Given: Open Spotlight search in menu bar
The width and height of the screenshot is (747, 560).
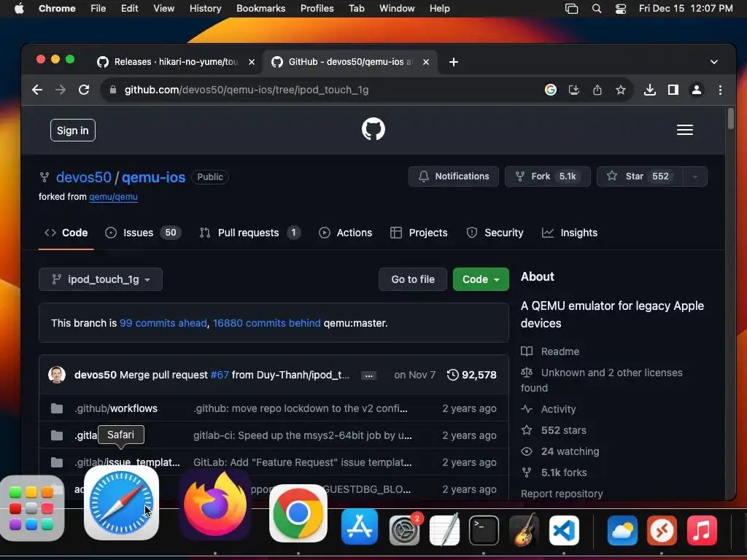Looking at the screenshot, I should tap(597, 9).
